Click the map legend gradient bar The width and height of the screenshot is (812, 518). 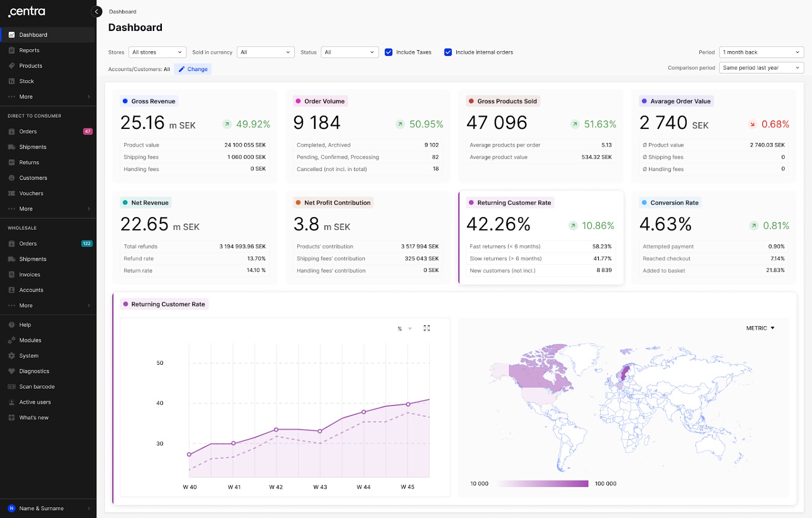[x=542, y=484]
